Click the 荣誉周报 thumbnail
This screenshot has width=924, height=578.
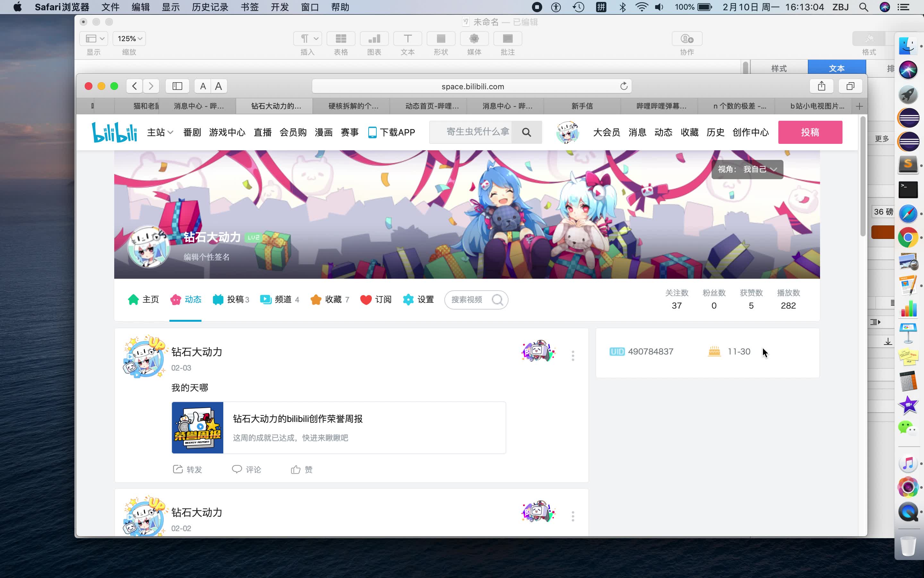pyautogui.click(x=197, y=427)
